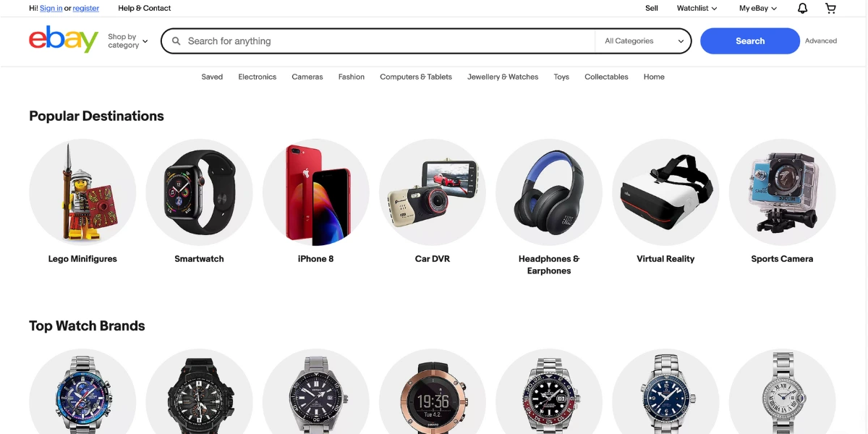
Task: Open the Collectables navigation item
Action: click(x=606, y=77)
